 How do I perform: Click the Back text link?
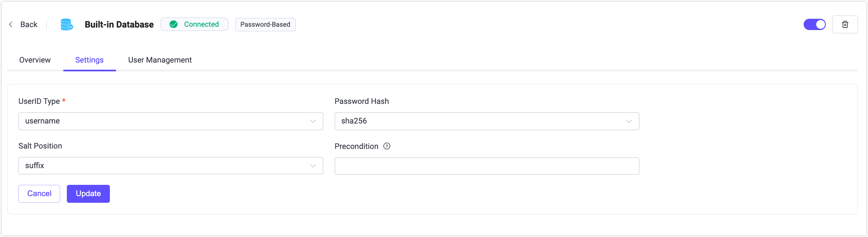coord(29,25)
